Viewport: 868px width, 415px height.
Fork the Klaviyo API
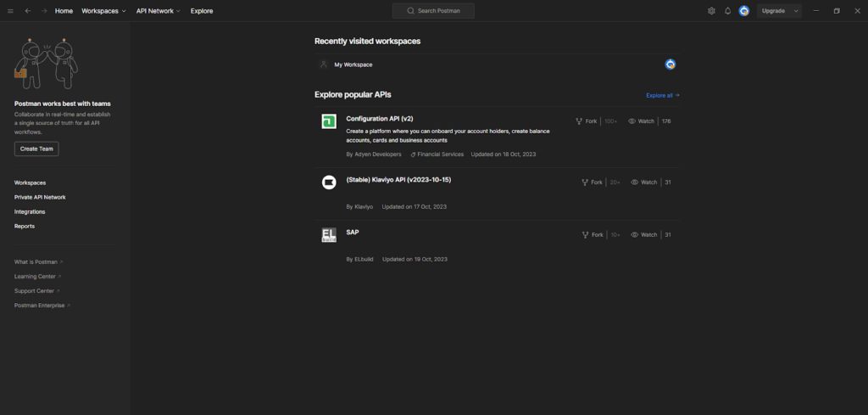pos(592,182)
